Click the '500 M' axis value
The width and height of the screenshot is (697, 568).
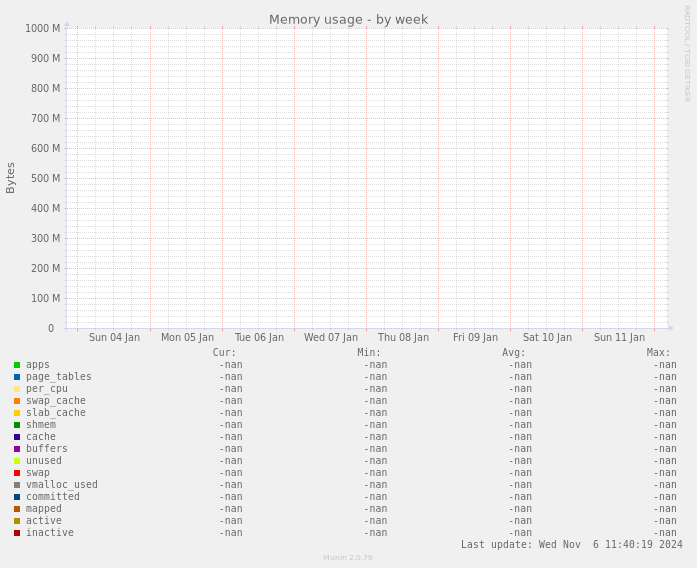click(x=45, y=178)
